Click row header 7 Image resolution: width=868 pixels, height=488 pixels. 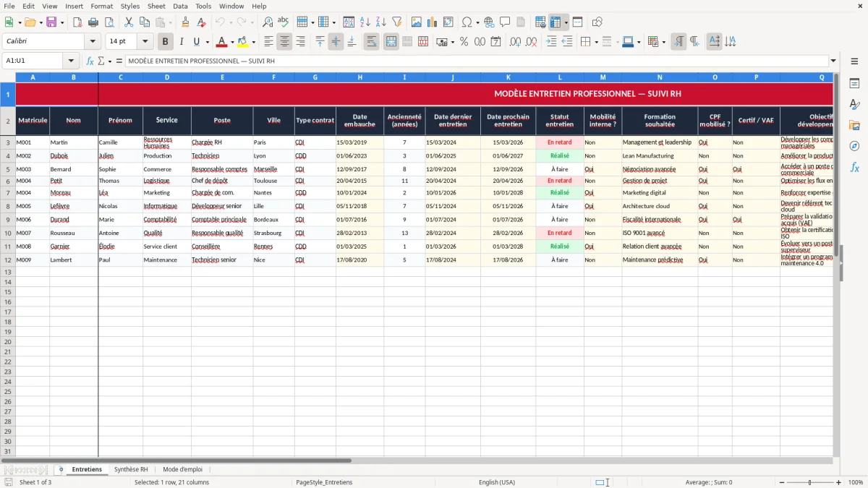[8, 193]
